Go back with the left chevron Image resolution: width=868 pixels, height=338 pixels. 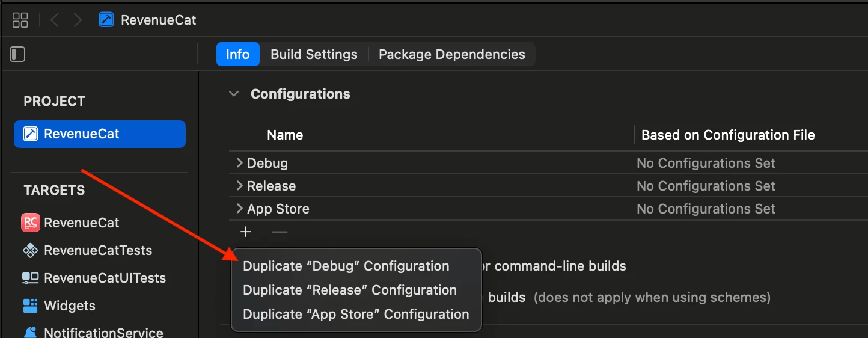pos(55,20)
